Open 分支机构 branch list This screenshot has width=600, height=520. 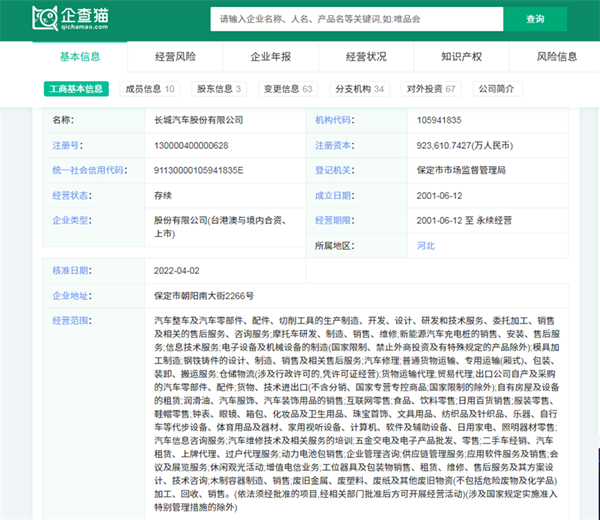tap(358, 89)
